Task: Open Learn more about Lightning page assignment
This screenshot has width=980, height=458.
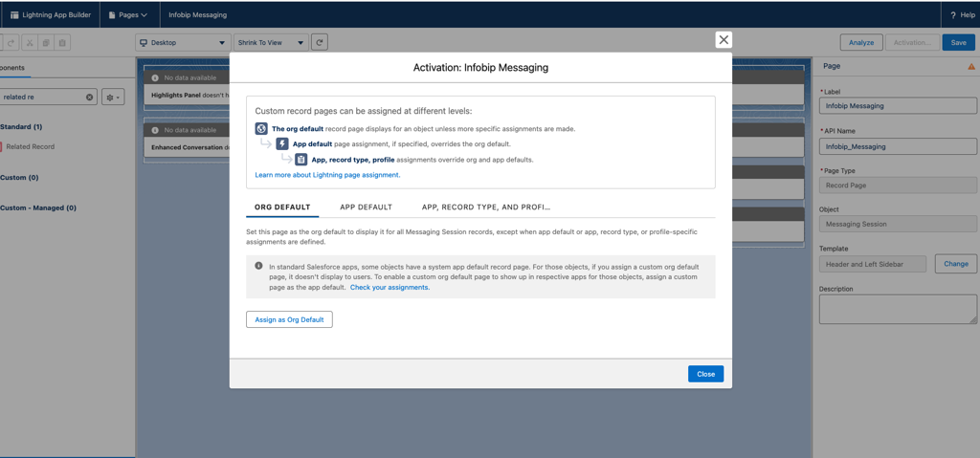Action: [x=327, y=175]
